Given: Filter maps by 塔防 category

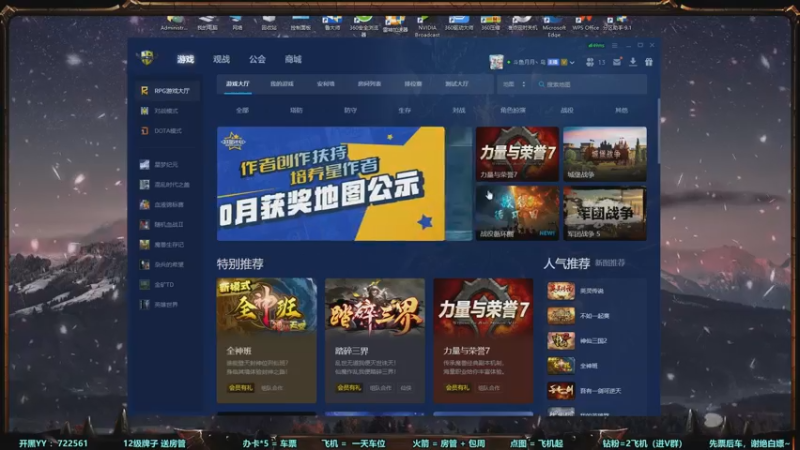Looking at the screenshot, I should (x=296, y=110).
